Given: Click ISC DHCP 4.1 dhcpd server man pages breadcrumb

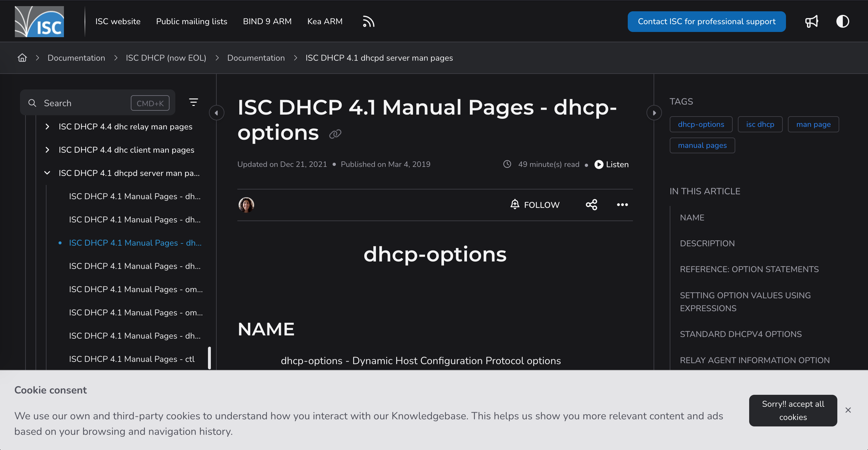Looking at the screenshot, I should click(x=379, y=58).
